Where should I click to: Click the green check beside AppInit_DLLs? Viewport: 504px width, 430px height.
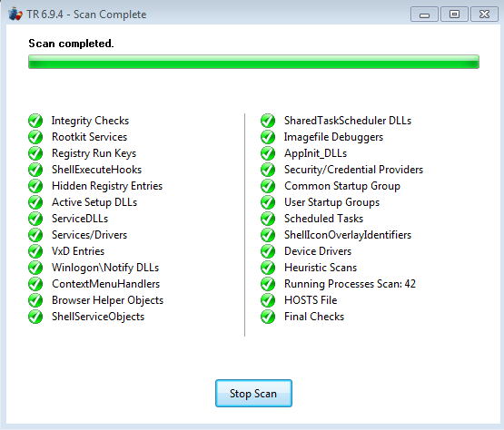(268, 153)
